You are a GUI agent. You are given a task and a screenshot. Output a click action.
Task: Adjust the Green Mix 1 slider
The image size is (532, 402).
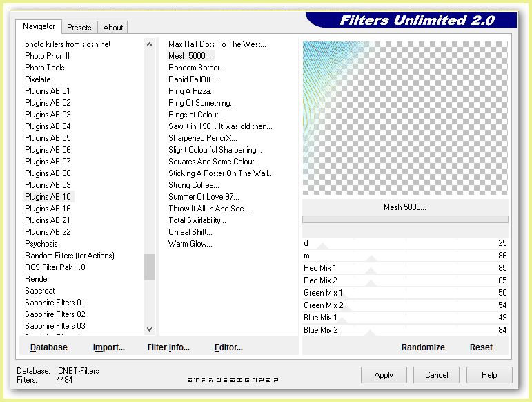click(x=405, y=293)
